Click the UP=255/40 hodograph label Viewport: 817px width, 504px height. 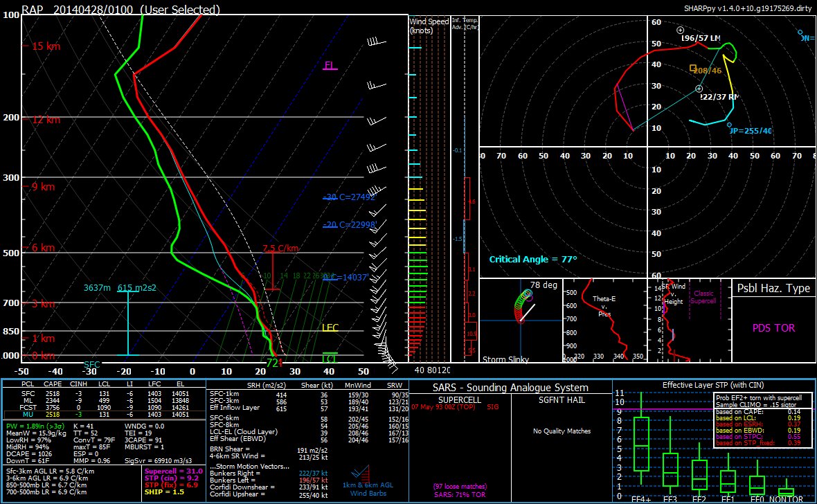tap(751, 131)
